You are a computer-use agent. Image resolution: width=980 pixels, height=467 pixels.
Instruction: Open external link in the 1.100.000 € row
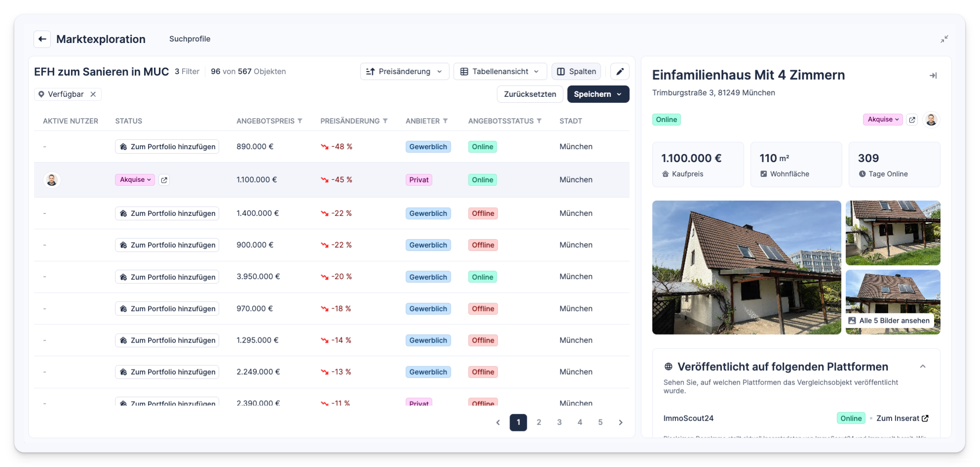tap(164, 180)
